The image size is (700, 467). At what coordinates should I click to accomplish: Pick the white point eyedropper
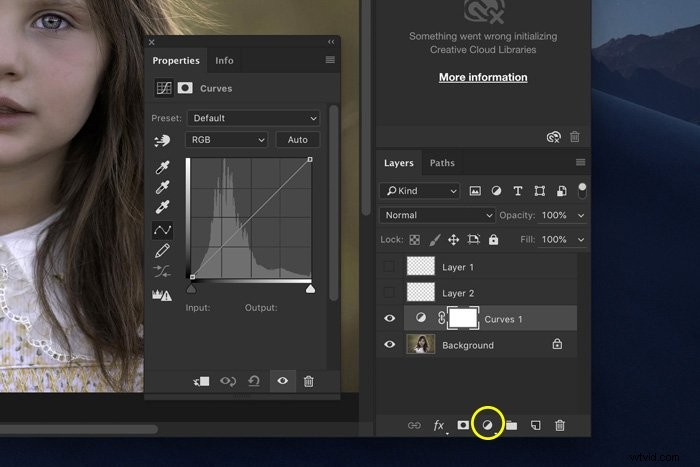pyautogui.click(x=162, y=207)
